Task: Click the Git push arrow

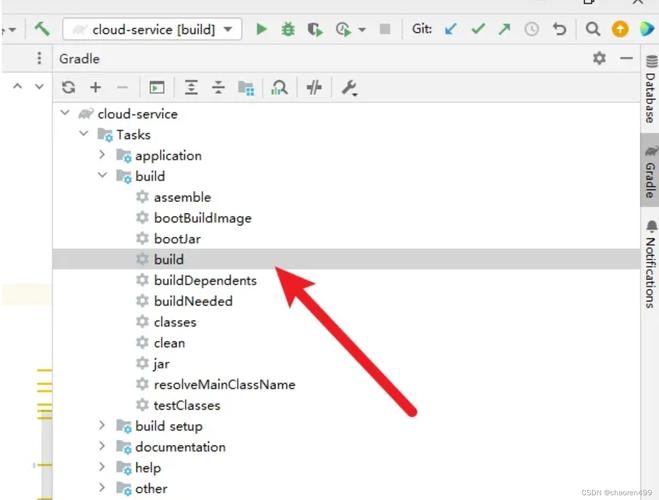Action: (505, 29)
